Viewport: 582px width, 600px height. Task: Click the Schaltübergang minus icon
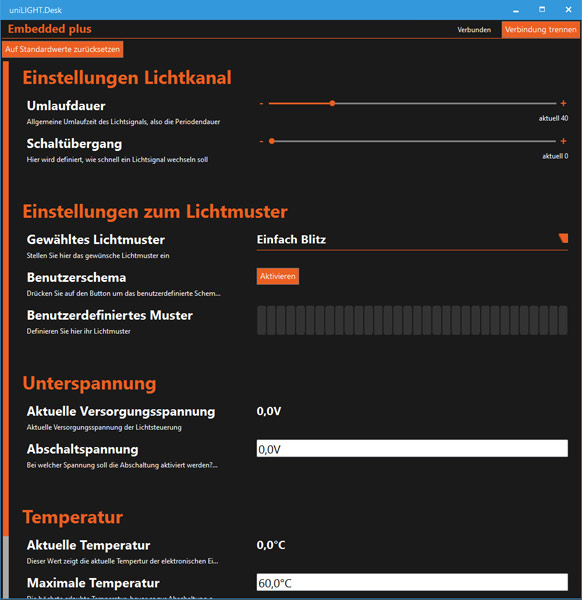(261, 142)
